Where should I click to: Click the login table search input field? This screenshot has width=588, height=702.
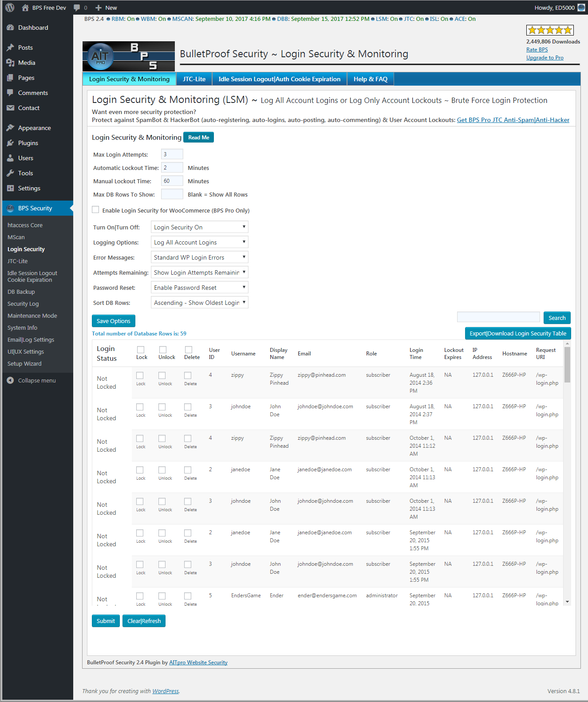tap(498, 317)
